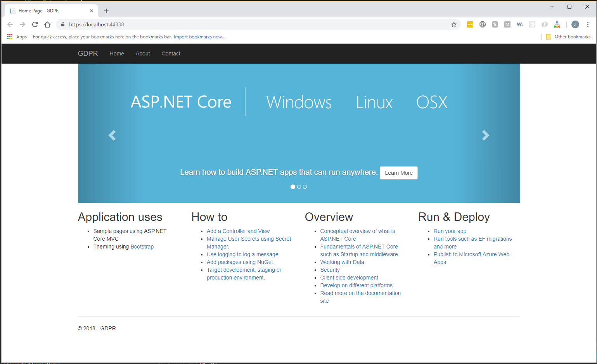Open Fundamentals of ASP.NET Core link

pyautogui.click(x=360, y=250)
